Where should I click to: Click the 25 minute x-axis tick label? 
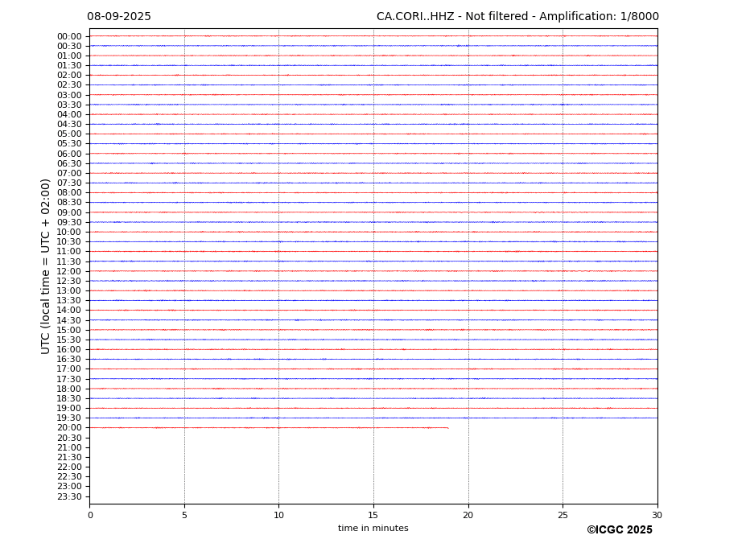pos(563,515)
